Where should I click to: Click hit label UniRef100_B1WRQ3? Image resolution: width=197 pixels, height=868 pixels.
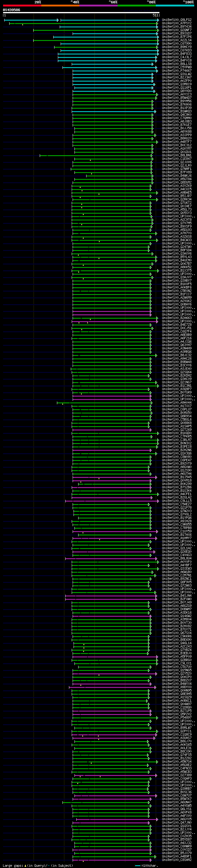coord(177,111)
